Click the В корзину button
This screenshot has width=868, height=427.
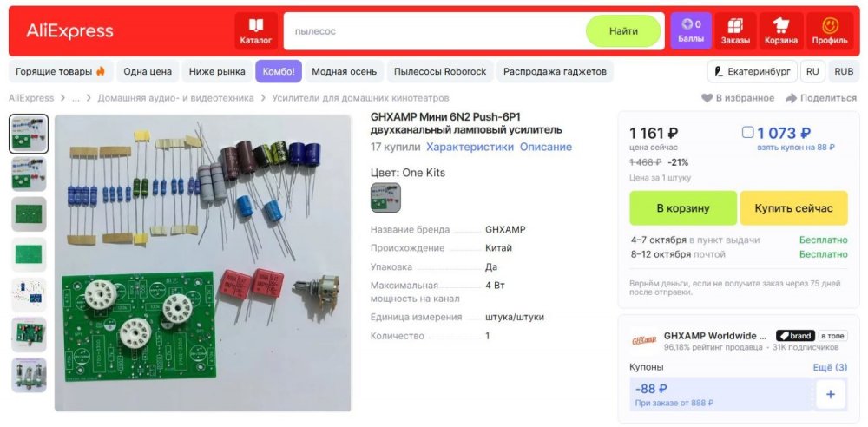click(x=683, y=208)
